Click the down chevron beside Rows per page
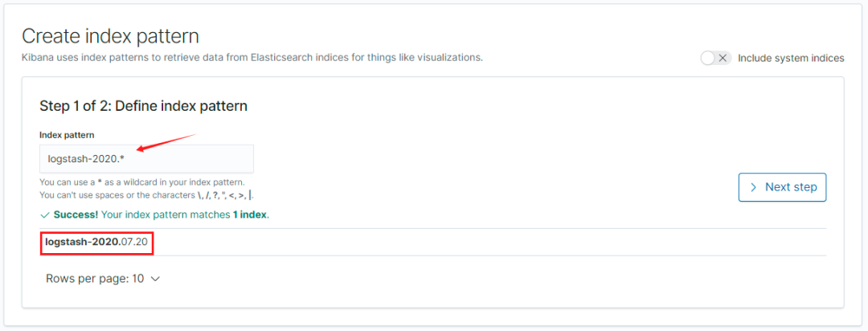Image resolution: width=868 pixels, height=331 pixels. click(155, 280)
